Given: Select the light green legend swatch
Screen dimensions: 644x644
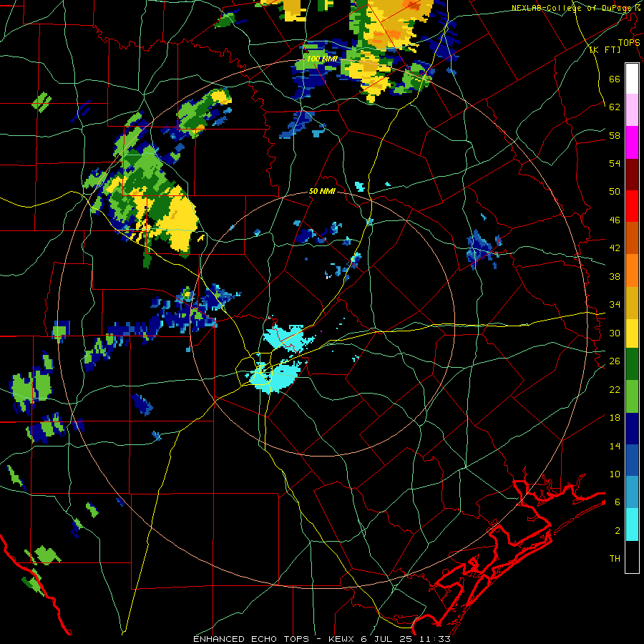Looking at the screenshot, I should 632,396.
